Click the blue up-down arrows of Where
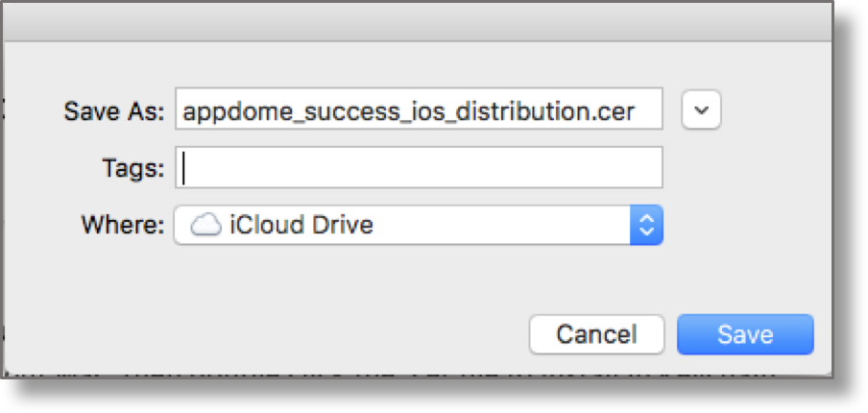Image resolution: width=868 pixels, height=413 pixels. click(x=646, y=226)
